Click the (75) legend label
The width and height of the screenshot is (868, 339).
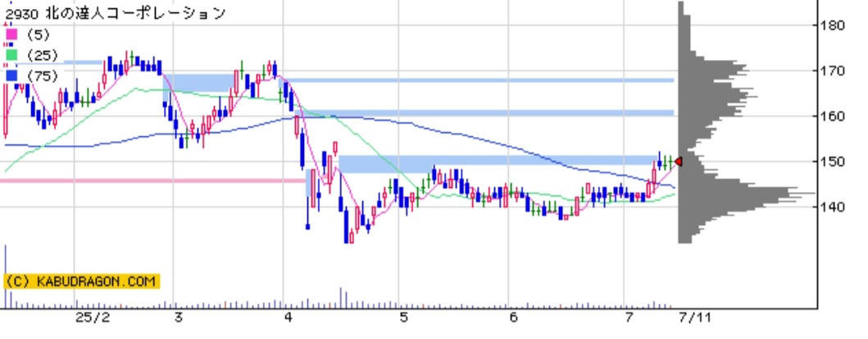pyautogui.click(x=42, y=76)
